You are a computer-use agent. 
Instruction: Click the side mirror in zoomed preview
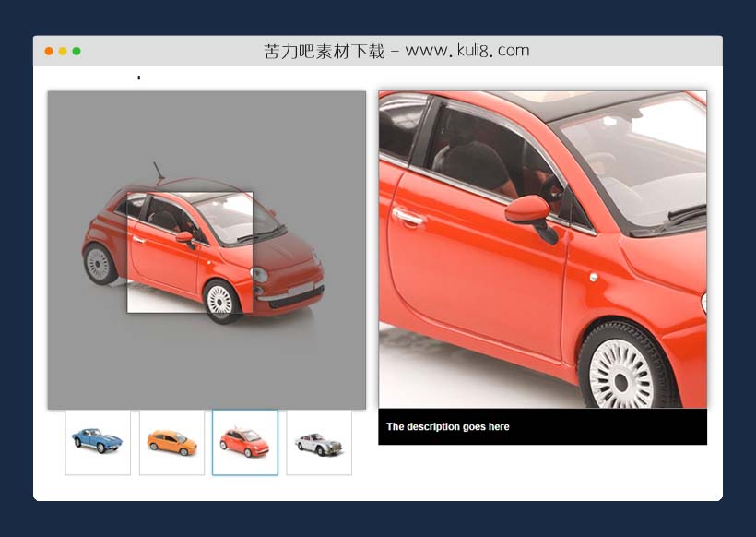529,211
